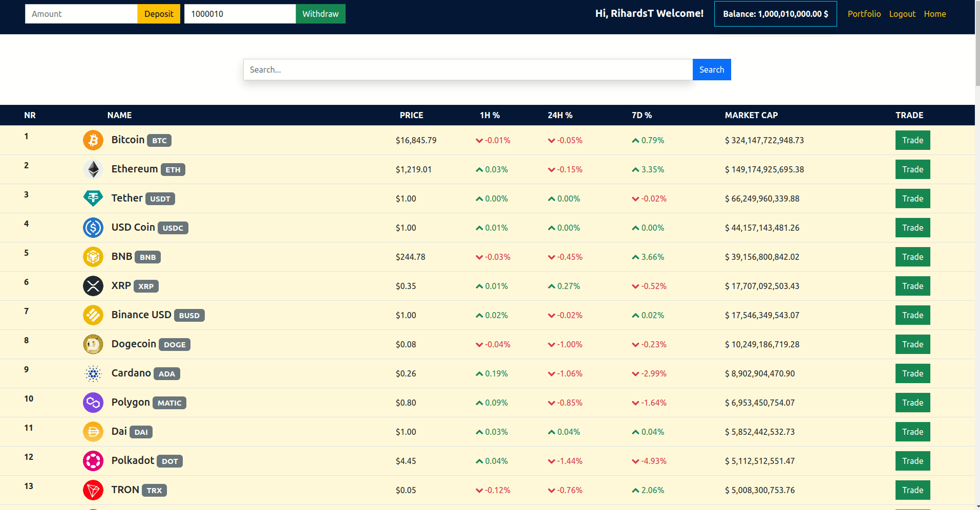
Task: Focus the deposit Amount input field
Action: pos(81,14)
